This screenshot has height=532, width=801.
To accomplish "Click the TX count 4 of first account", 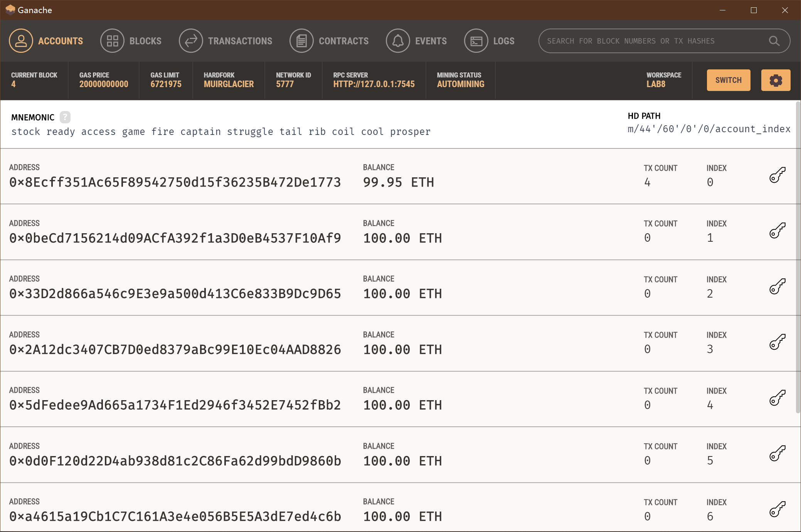I will [648, 182].
